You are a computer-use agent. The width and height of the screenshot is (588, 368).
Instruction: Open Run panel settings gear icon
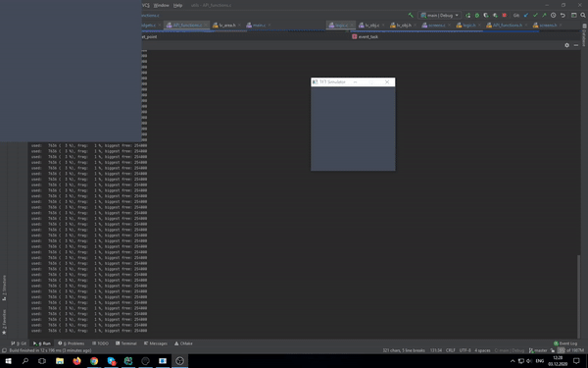click(567, 45)
